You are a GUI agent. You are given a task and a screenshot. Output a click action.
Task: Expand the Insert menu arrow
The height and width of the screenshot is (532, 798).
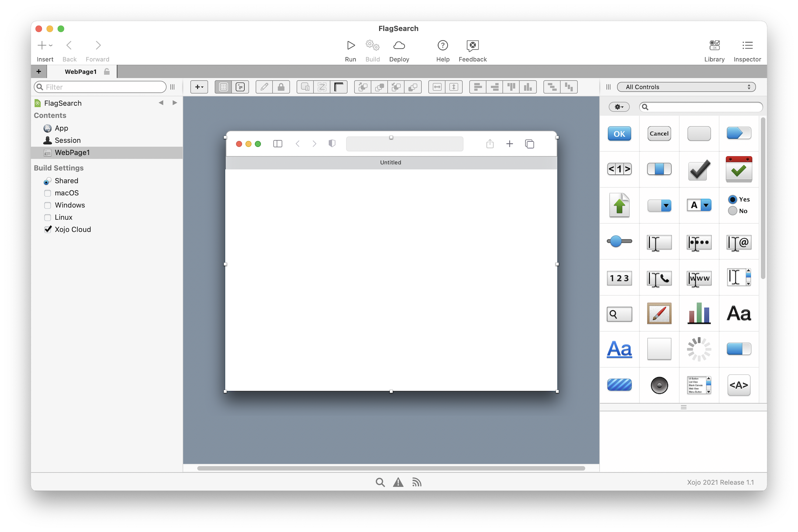point(51,45)
